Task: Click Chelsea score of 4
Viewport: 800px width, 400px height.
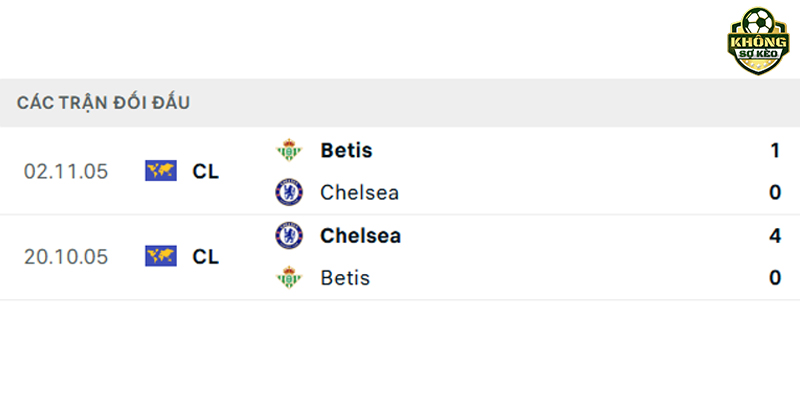Action: (x=776, y=236)
